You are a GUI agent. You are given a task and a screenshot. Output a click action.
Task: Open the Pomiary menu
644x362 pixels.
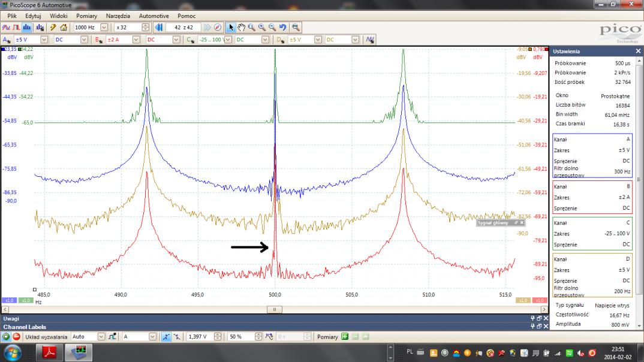[x=86, y=16]
